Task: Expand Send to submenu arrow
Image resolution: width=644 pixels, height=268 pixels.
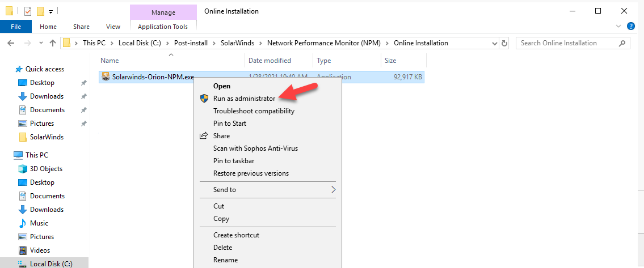Action: pyautogui.click(x=333, y=190)
